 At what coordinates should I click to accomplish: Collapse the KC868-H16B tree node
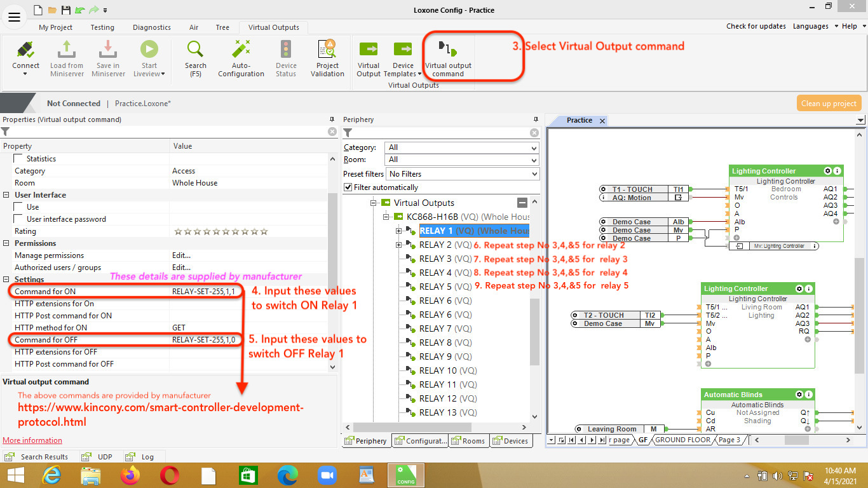coord(385,217)
